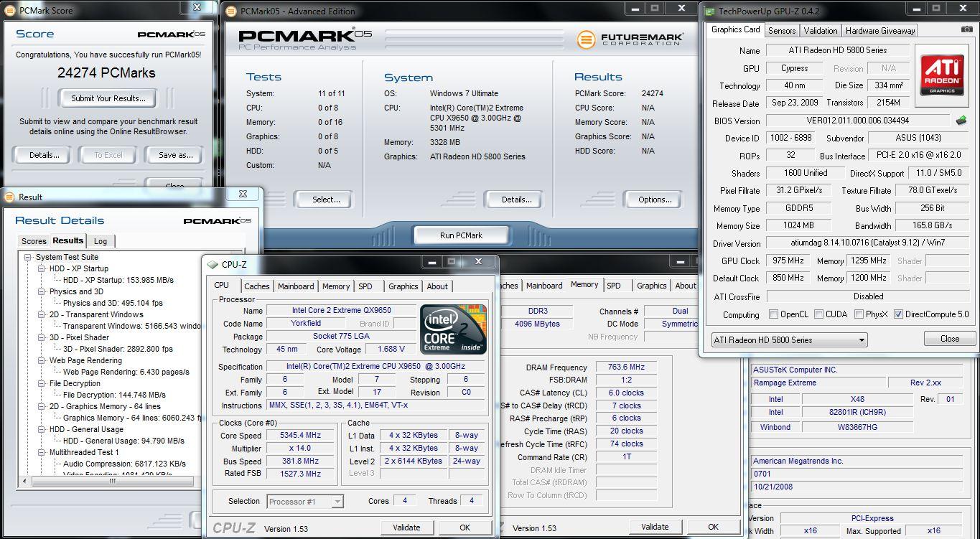This screenshot has width=980, height=539.
Task: Open the Processor #1 selection dropdown
Action: point(306,501)
